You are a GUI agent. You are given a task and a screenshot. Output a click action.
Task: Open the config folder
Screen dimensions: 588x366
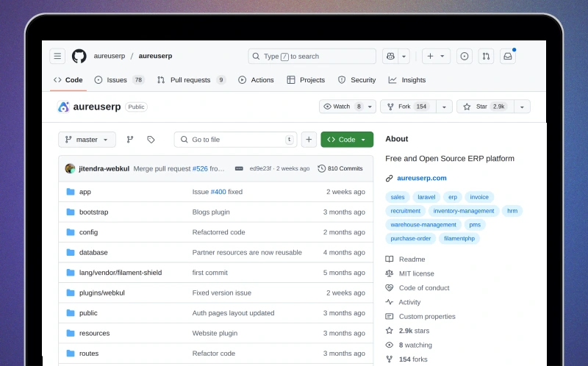coord(88,232)
